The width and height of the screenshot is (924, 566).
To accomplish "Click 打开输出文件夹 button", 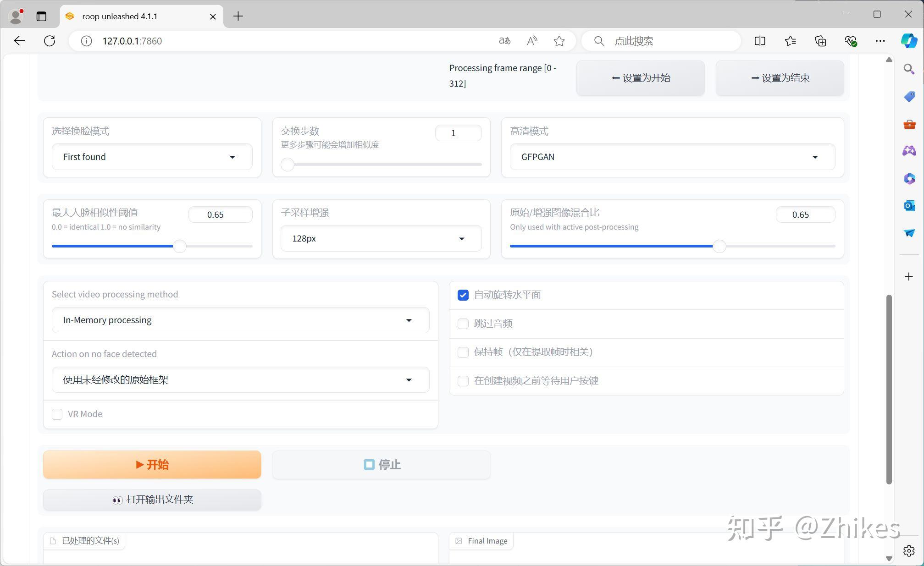I will pyautogui.click(x=152, y=500).
